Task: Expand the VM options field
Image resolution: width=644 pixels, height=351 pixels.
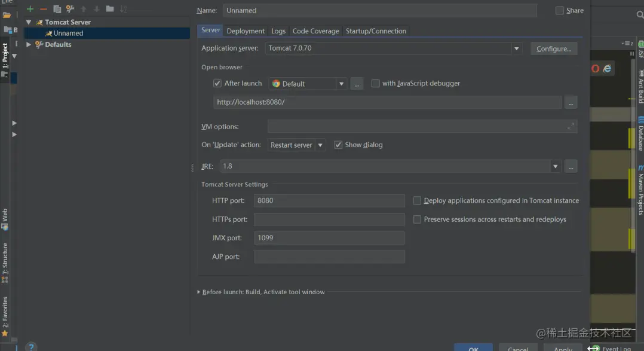Action: [571, 127]
